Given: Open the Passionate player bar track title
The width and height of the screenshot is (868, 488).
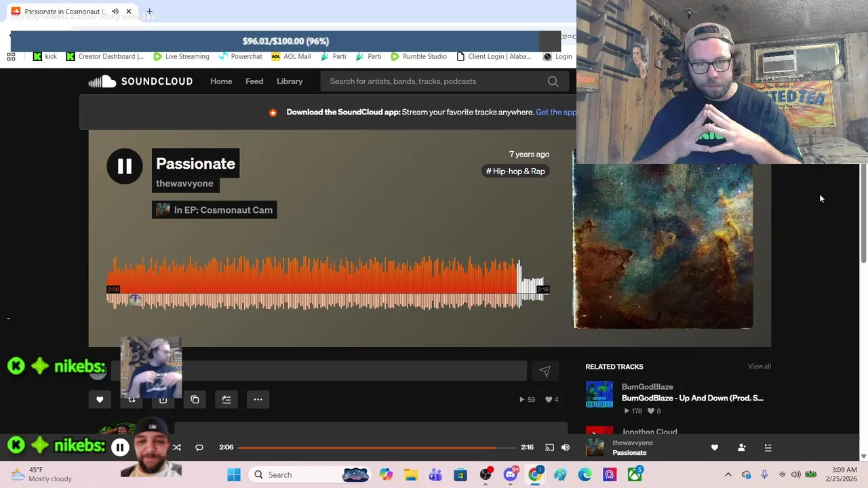Looking at the screenshot, I should coord(629,453).
